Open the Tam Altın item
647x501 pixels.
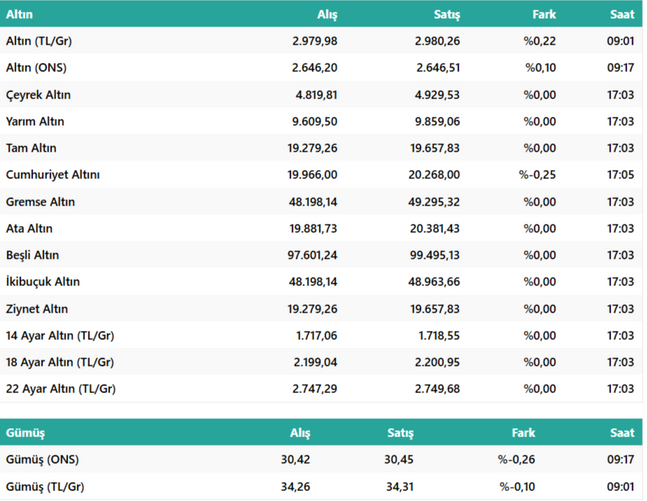(32, 148)
